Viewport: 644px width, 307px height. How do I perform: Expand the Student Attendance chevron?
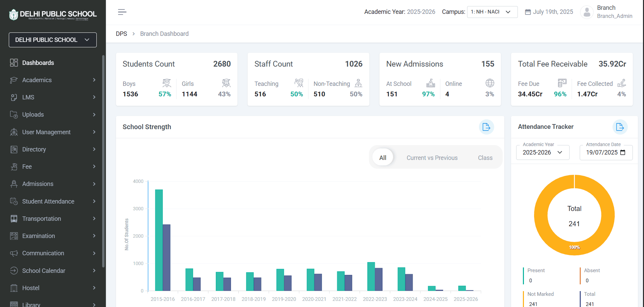point(94,201)
